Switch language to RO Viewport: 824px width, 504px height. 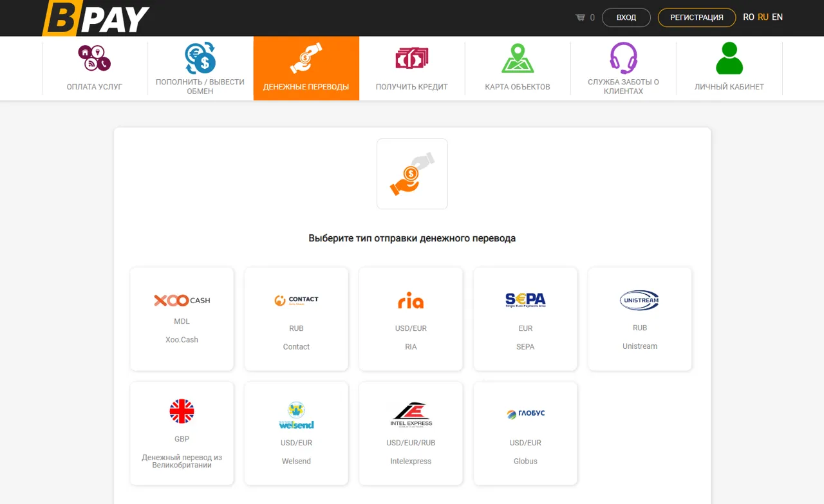click(749, 17)
